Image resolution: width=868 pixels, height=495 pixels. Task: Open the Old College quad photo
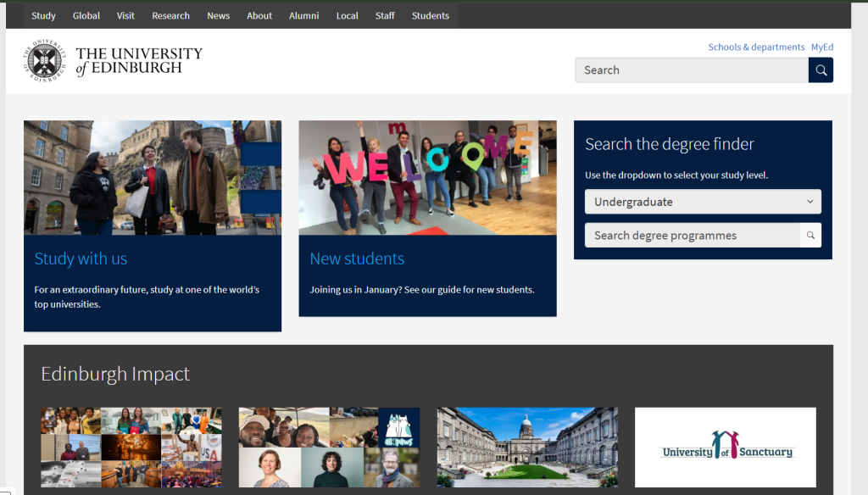(x=527, y=448)
